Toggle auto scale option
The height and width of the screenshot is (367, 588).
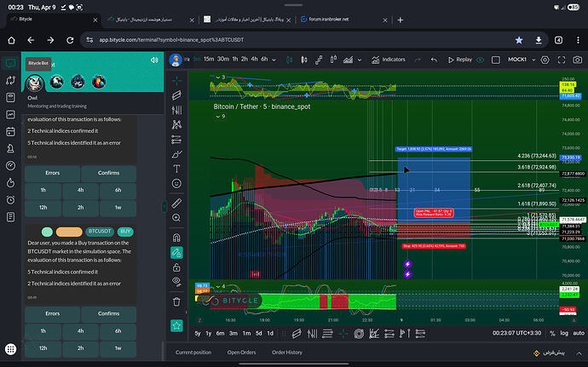(x=579, y=333)
